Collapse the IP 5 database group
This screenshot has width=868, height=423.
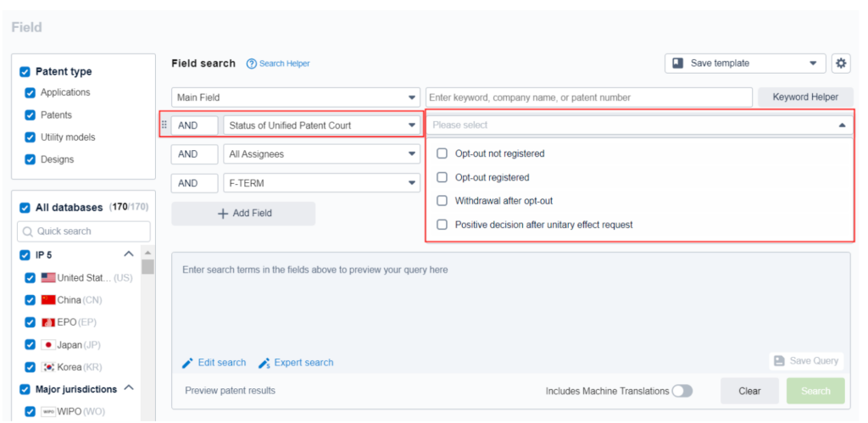pyautogui.click(x=129, y=253)
